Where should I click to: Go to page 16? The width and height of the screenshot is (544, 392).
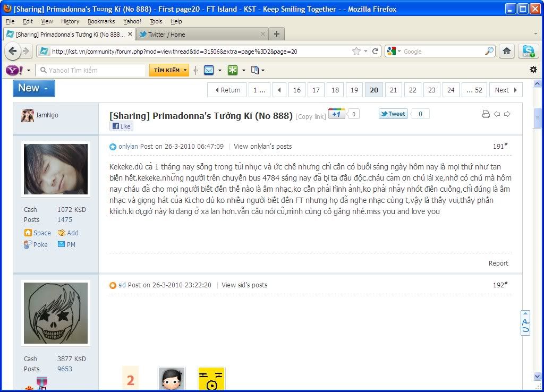point(296,90)
